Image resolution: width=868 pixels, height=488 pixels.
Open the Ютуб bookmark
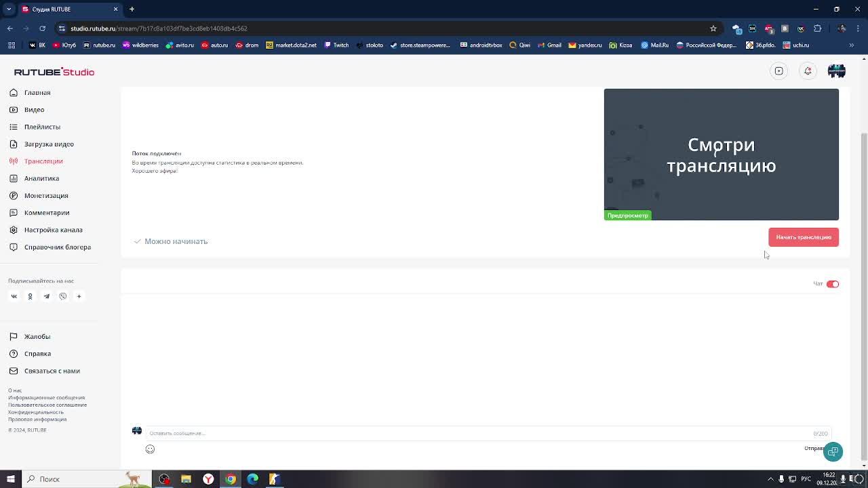[x=64, y=45]
